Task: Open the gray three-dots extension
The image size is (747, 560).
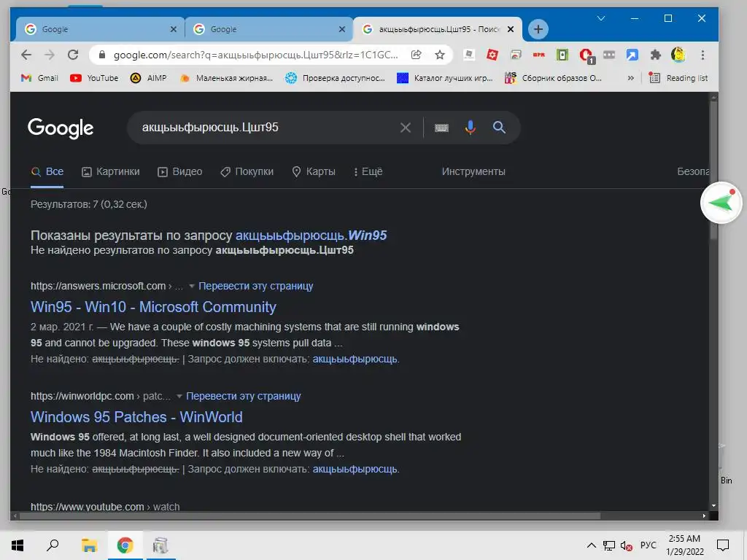Action: tap(609, 55)
